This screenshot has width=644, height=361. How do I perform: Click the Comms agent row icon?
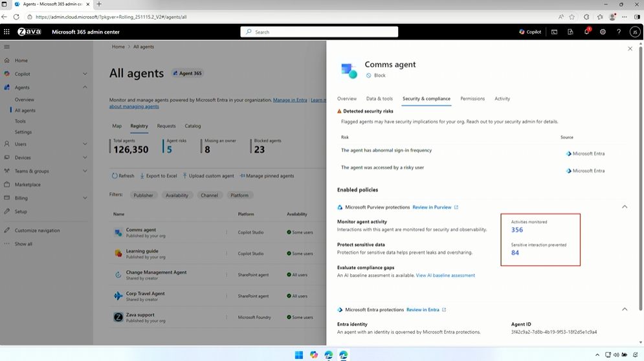click(x=118, y=232)
